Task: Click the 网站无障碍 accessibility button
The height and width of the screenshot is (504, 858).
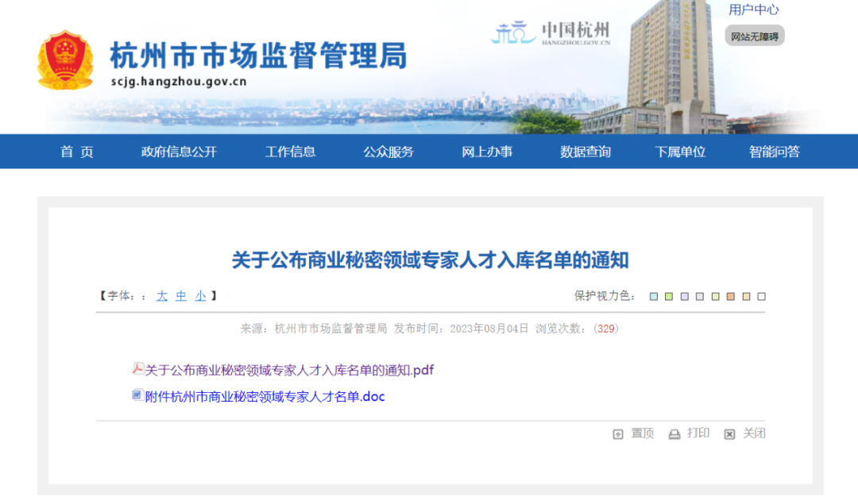Action: point(754,37)
